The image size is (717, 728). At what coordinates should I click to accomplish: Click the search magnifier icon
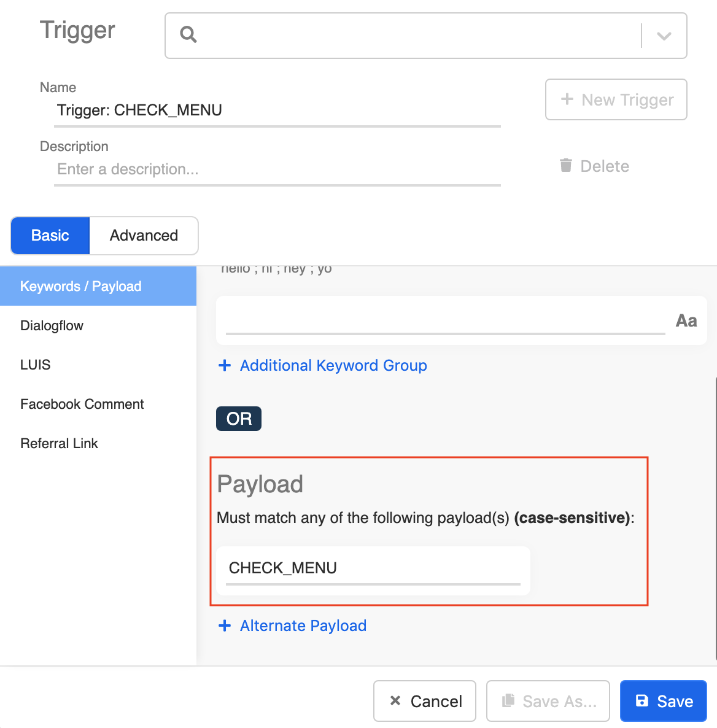click(x=188, y=35)
